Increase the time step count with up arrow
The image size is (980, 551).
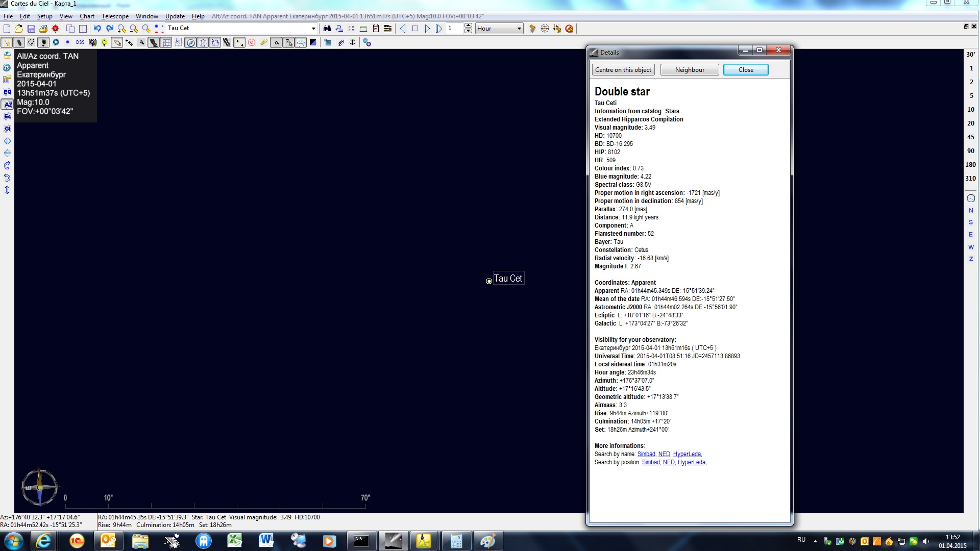[x=468, y=26]
